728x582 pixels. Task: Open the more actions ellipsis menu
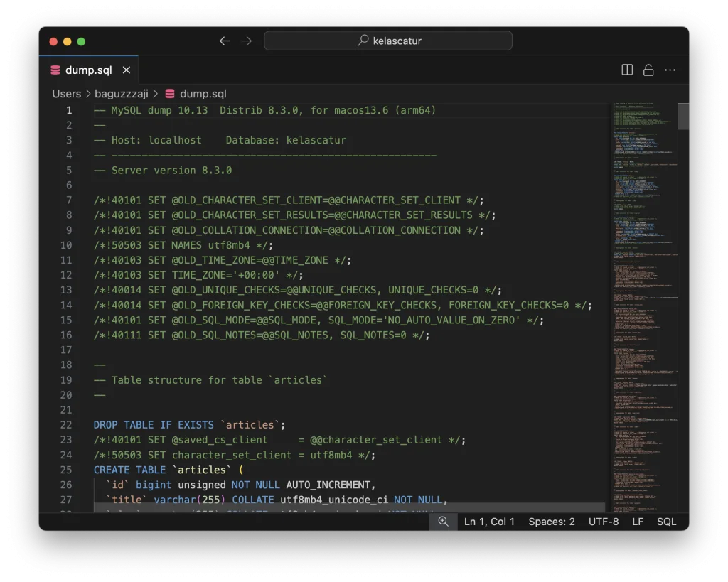[x=670, y=70]
